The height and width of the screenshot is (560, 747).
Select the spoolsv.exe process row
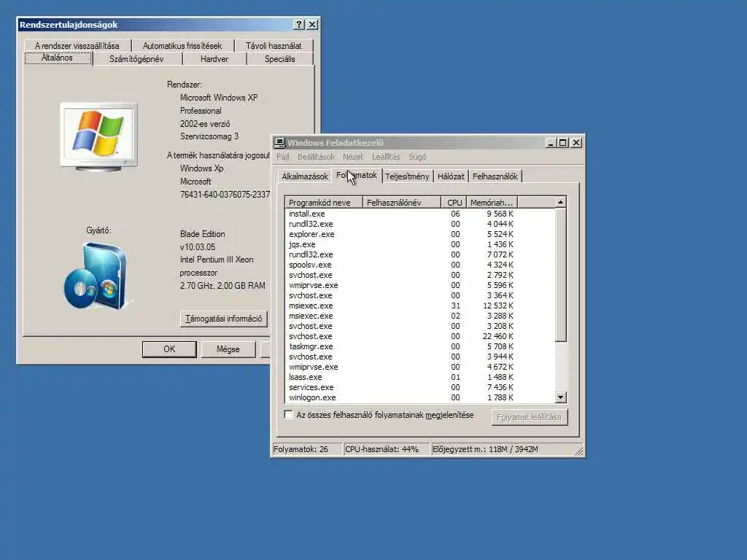point(420,265)
